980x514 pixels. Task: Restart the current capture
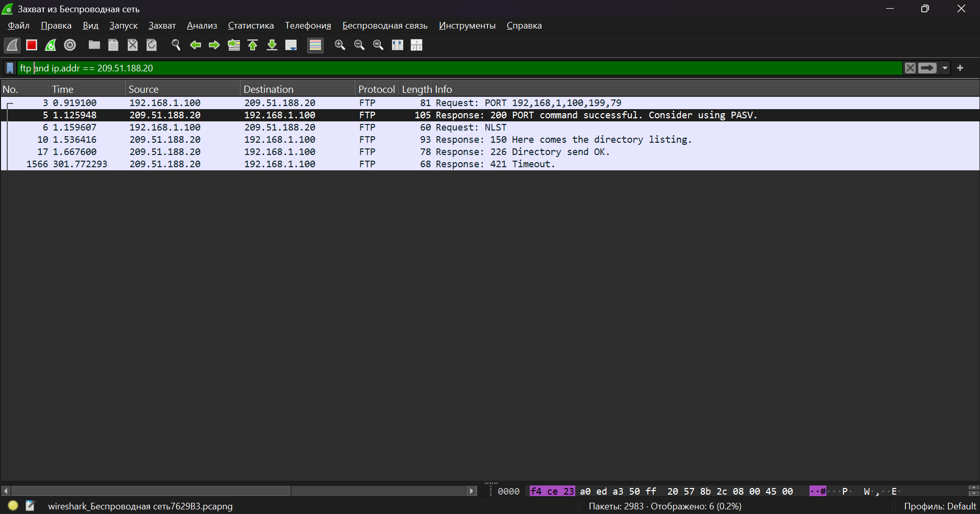[x=51, y=45]
